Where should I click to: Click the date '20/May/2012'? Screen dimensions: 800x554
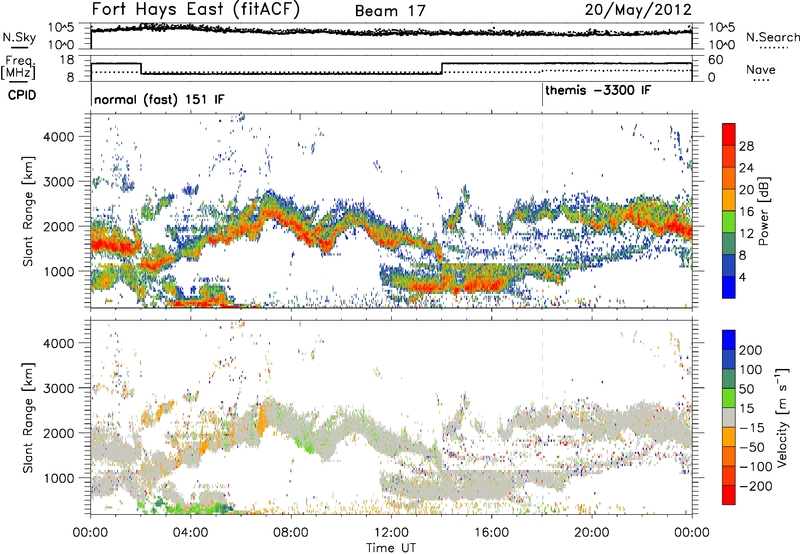pos(638,10)
